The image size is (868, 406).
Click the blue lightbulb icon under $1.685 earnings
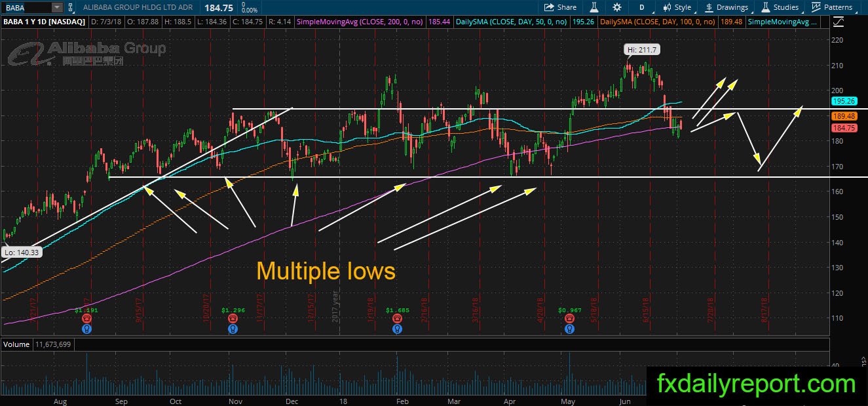tap(396, 328)
